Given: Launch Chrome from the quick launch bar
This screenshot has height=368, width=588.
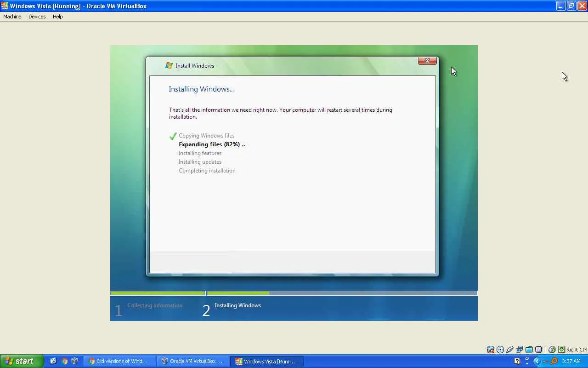Looking at the screenshot, I should pos(64,361).
